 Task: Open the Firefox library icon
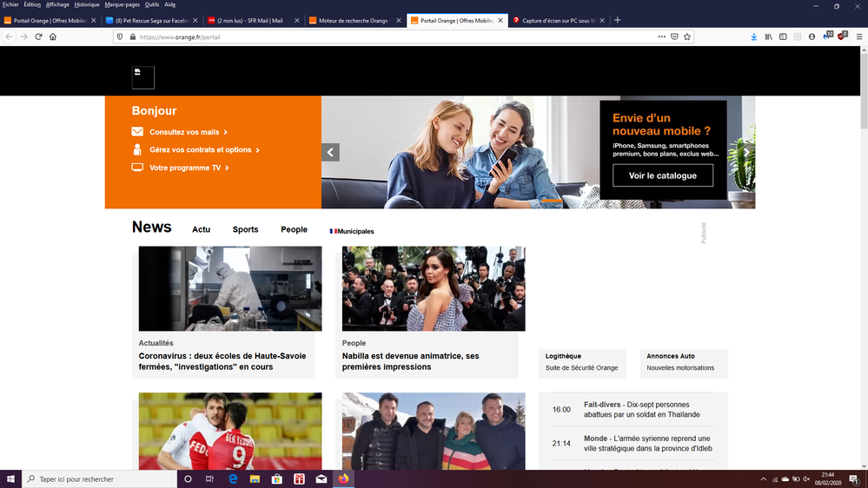[x=768, y=36]
